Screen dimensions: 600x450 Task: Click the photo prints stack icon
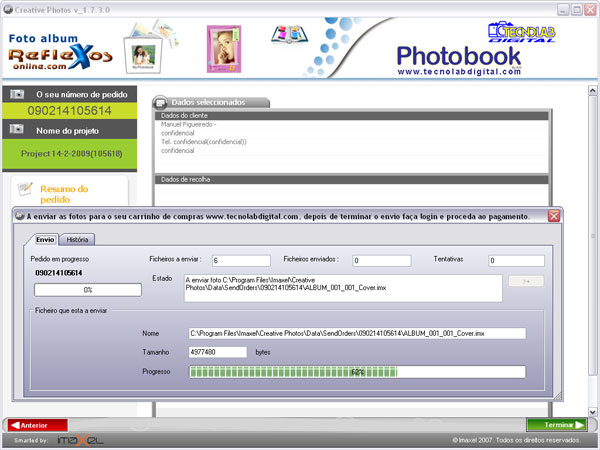pyautogui.click(x=143, y=49)
